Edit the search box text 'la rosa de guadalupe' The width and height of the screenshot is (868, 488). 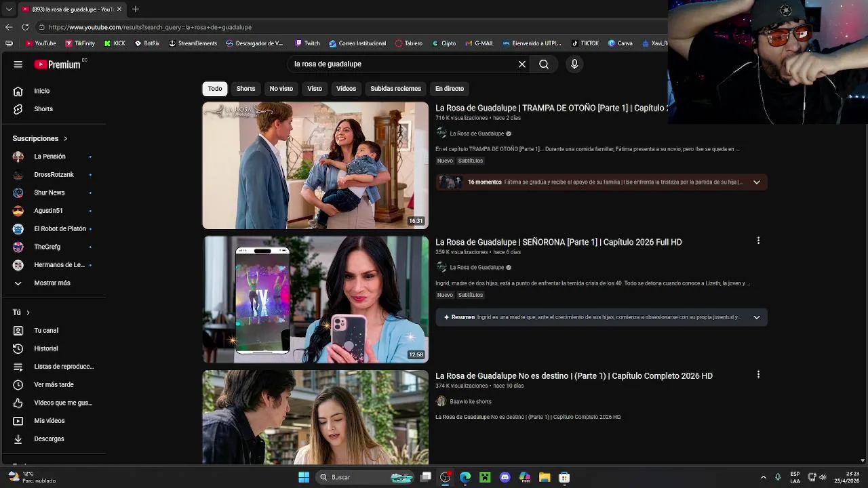pyautogui.click(x=402, y=64)
